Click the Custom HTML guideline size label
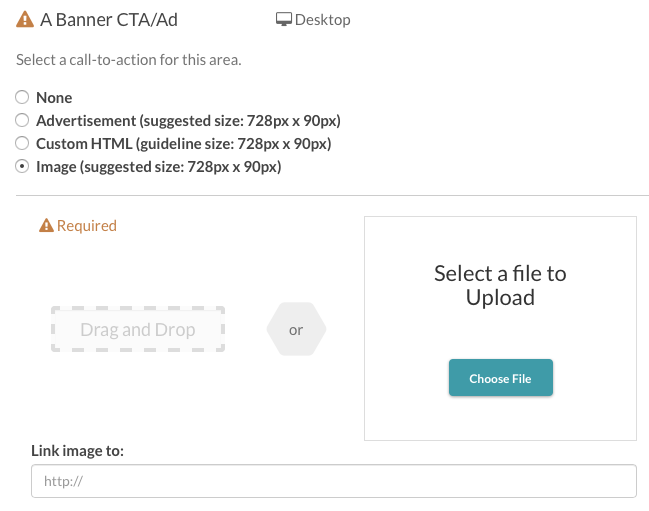This screenshot has height=511, width=649. 184,144
